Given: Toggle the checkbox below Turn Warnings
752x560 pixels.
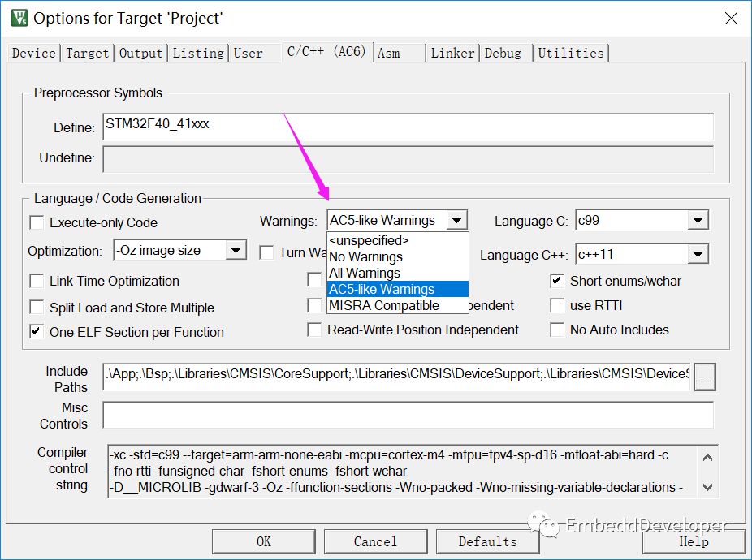Looking at the screenshot, I should tap(314, 279).
